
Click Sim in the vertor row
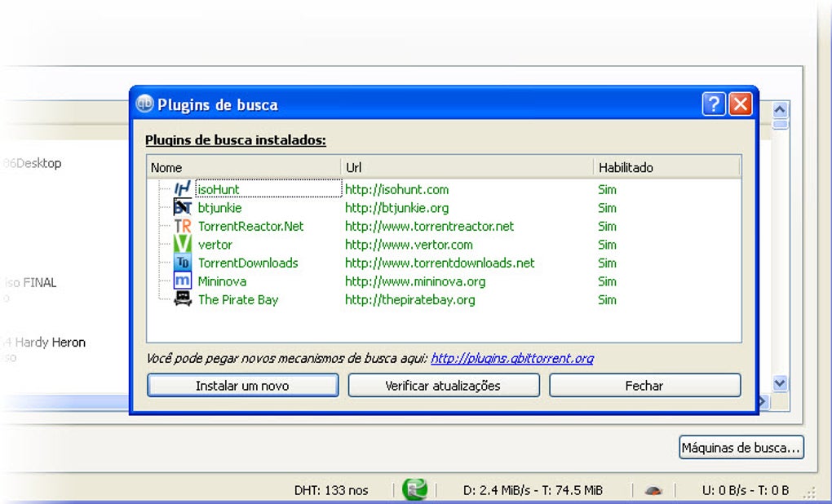click(x=607, y=245)
